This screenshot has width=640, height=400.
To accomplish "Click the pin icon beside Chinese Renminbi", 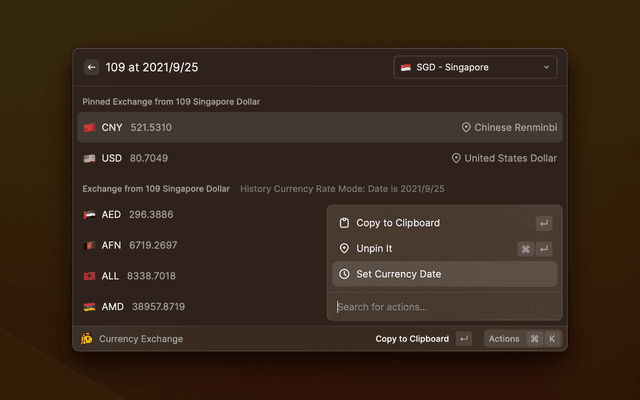I will pos(466,128).
